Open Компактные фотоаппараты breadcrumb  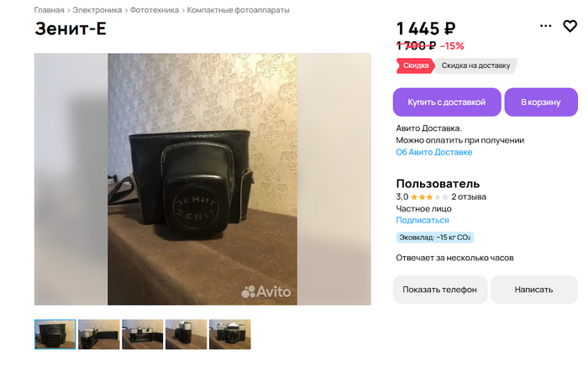click(x=238, y=10)
